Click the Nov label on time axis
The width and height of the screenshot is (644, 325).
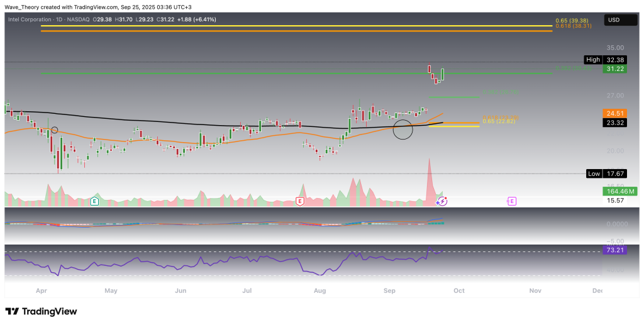535,290
